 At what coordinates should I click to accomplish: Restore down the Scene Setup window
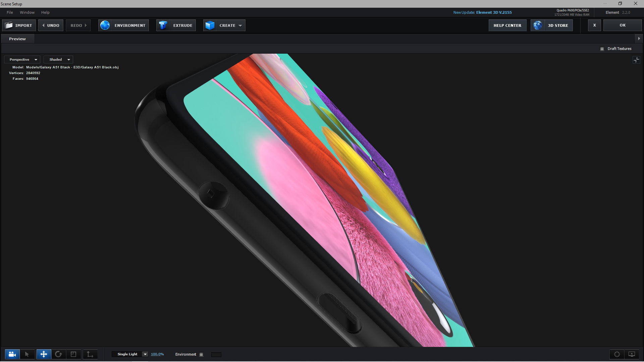click(620, 4)
